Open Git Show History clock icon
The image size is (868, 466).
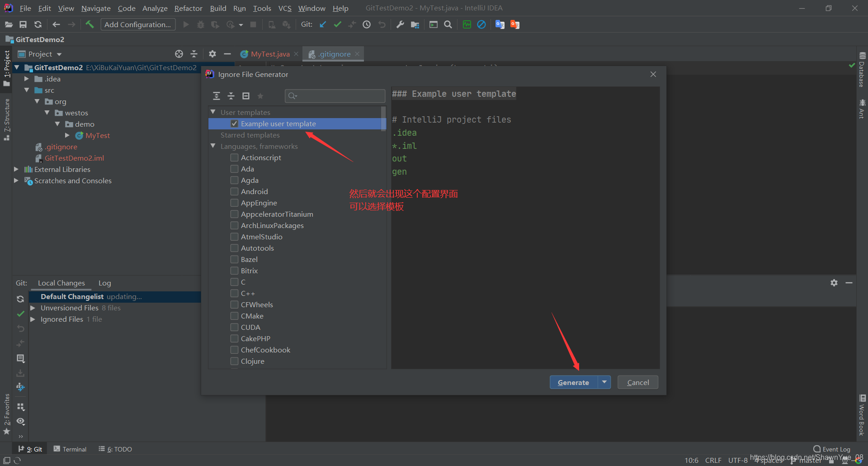[367, 24]
